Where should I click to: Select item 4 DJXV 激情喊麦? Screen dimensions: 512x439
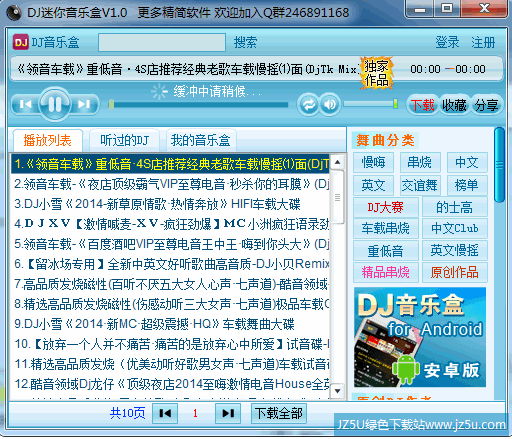pos(170,224)
